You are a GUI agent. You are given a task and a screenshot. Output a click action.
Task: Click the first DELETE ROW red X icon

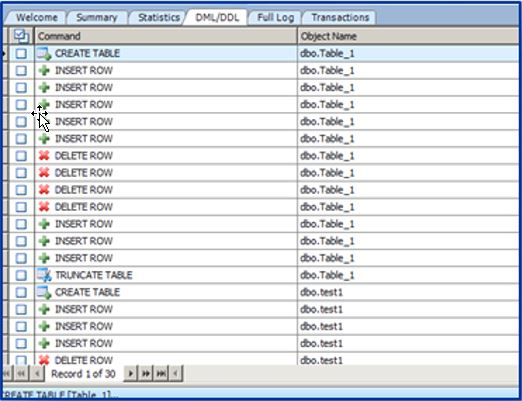(44, 156)
